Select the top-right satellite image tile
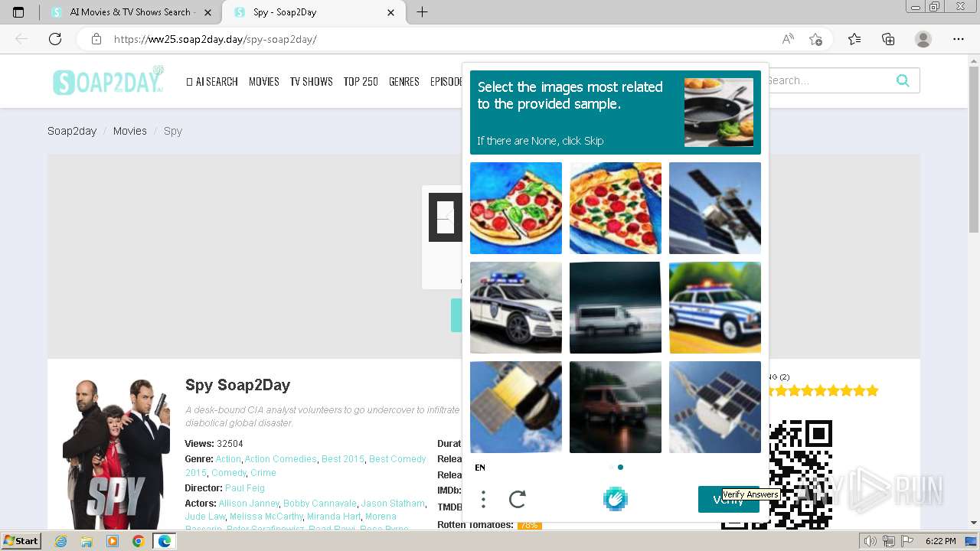Screen dimensions: 980x551 pos(715,208)
